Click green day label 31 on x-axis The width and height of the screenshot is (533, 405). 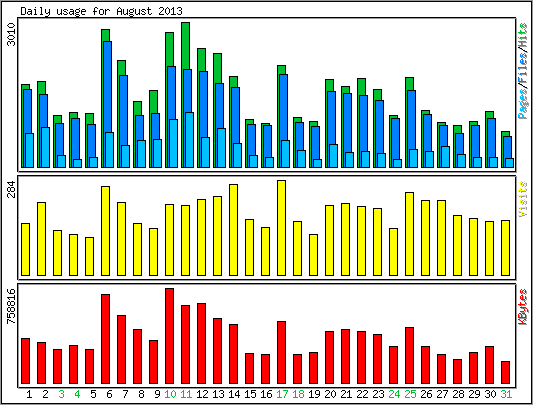click(506, 394)
